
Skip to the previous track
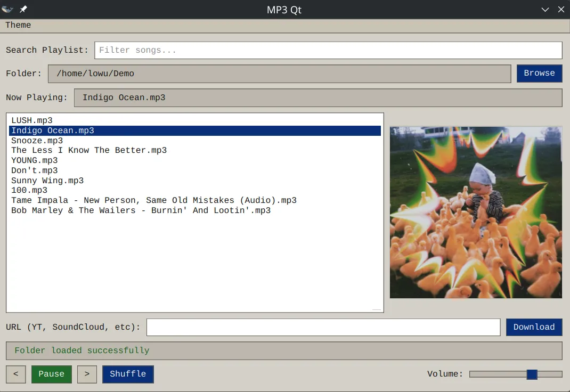pos(15,374)
